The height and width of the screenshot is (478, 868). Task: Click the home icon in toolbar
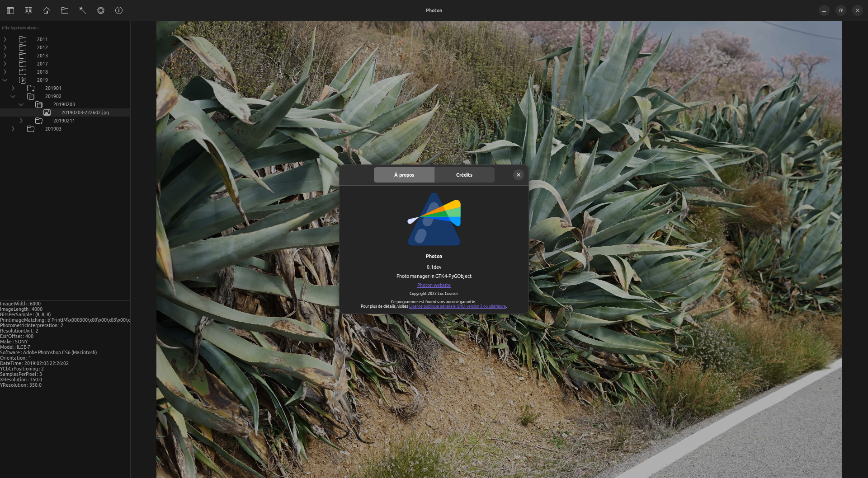(x=47, y=10)
